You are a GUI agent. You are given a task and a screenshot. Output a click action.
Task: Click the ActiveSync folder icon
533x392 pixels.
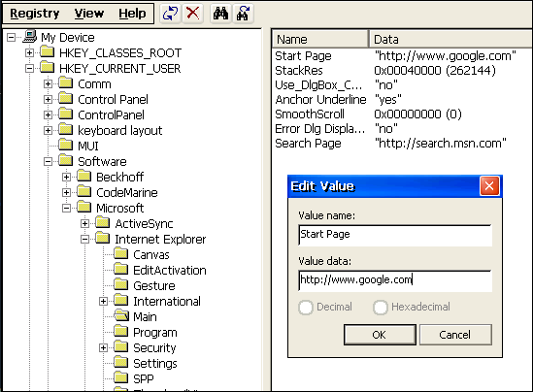coord(103,223)
